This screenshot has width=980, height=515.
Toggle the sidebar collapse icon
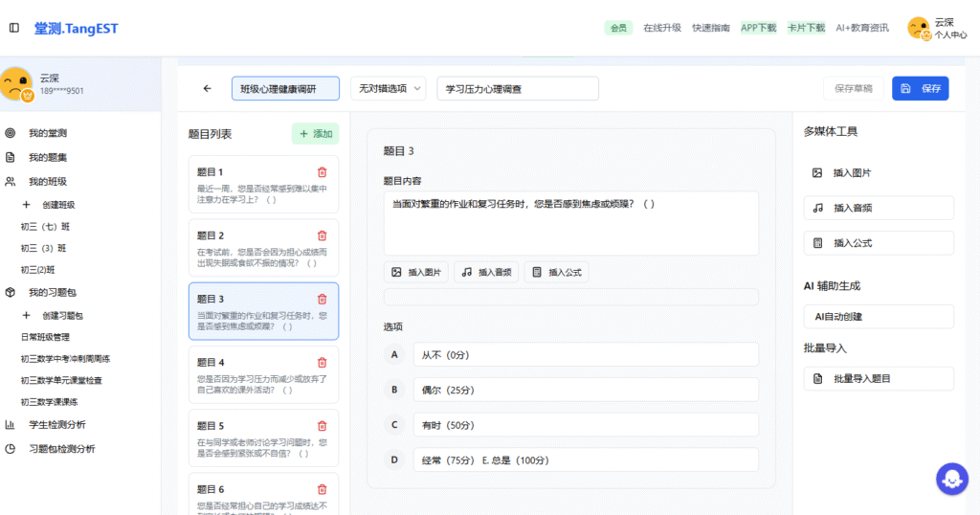(13, 28)
